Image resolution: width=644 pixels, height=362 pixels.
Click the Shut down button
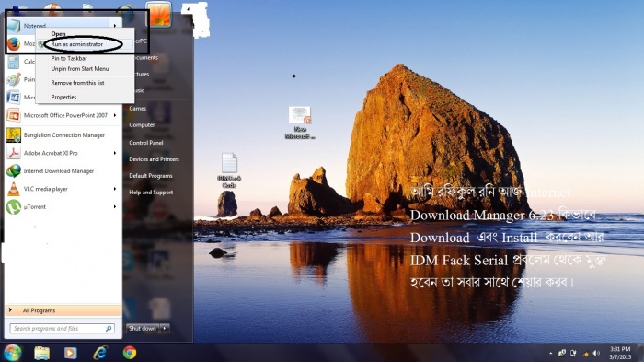pos(143,328)
